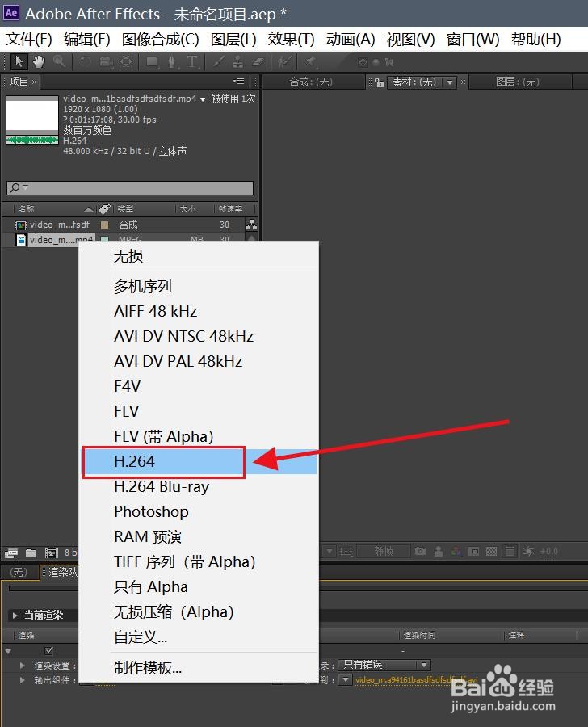Open the 动画(A) menu

(x=351, y=40)
